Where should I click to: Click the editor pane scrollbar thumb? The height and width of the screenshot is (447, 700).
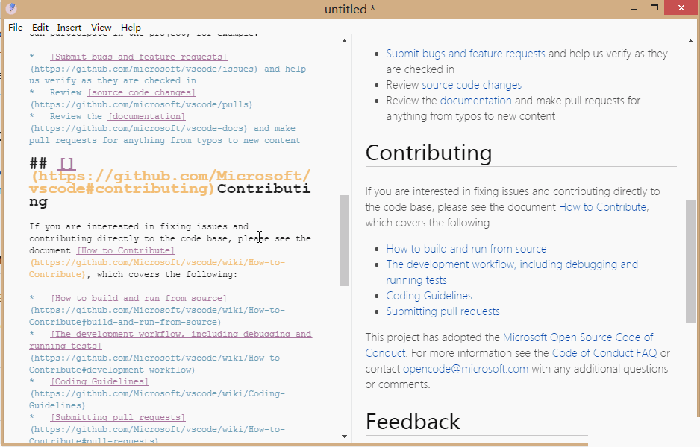click(x=344, y=240)
